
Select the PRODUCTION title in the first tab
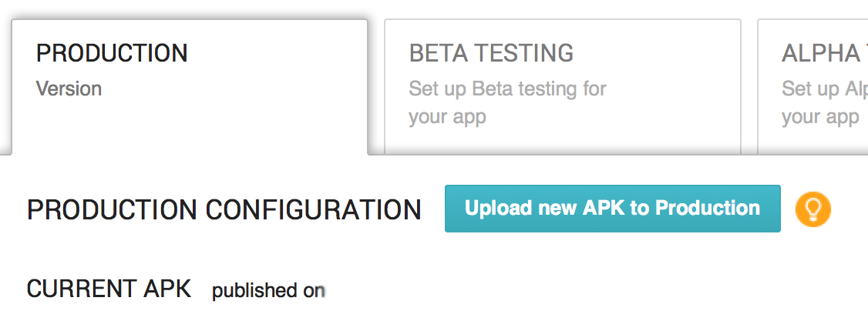point(112,53)
